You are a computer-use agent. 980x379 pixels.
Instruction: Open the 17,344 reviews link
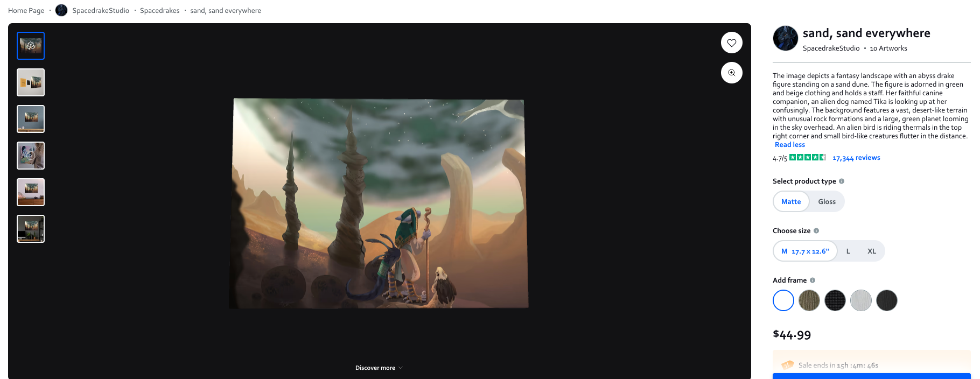click(x=856, y=158)
